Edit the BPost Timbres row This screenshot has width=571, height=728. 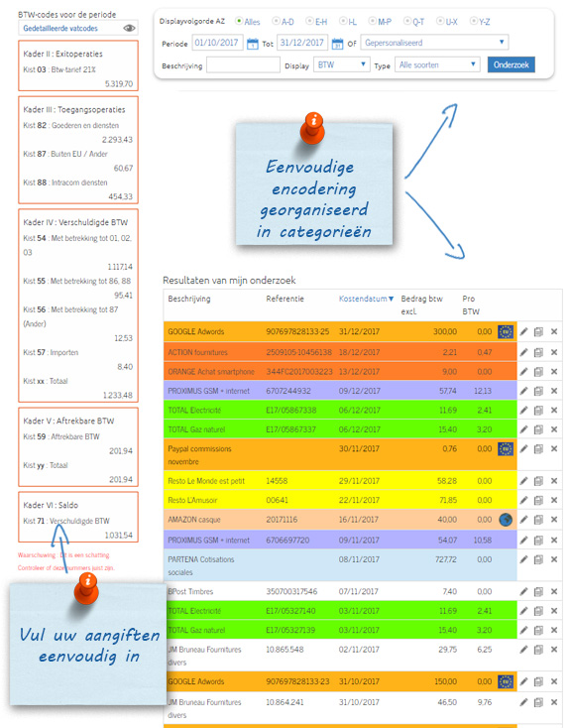coord(523,591)
